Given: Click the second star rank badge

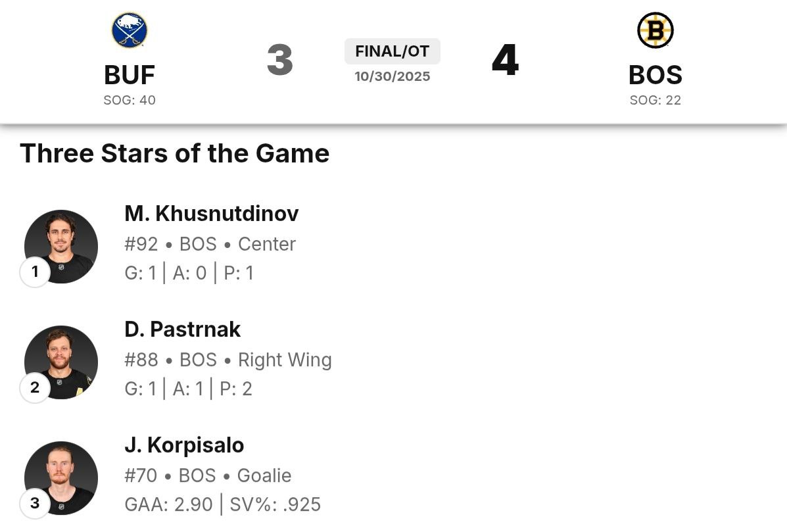Looking at the screenshot, I should [35, 387].
